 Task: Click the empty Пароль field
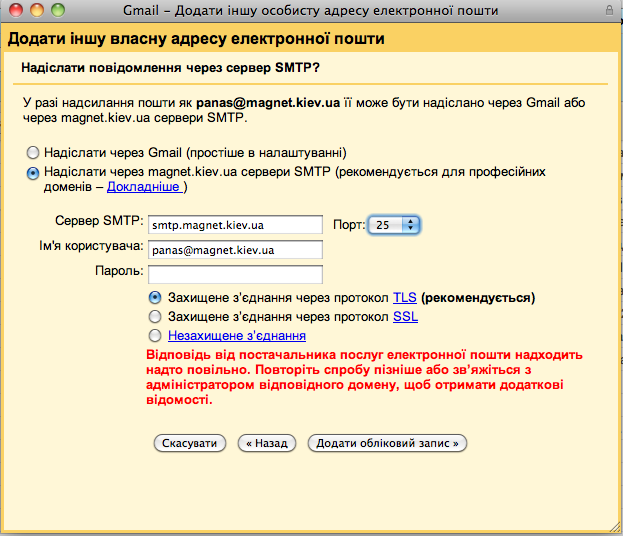pyautogui.click(x=235, y=273)
